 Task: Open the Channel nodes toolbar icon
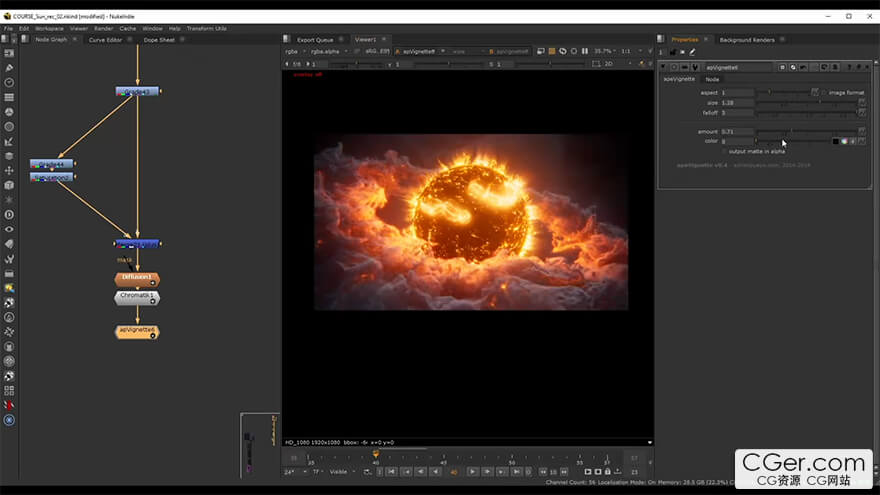click(9, 97)
